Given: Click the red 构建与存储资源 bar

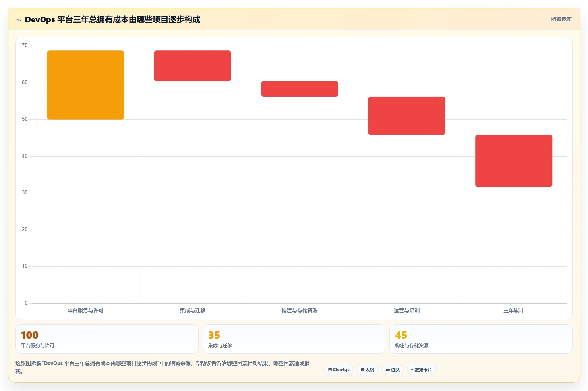Looking at the screenshot, I should tap(300, 89).
